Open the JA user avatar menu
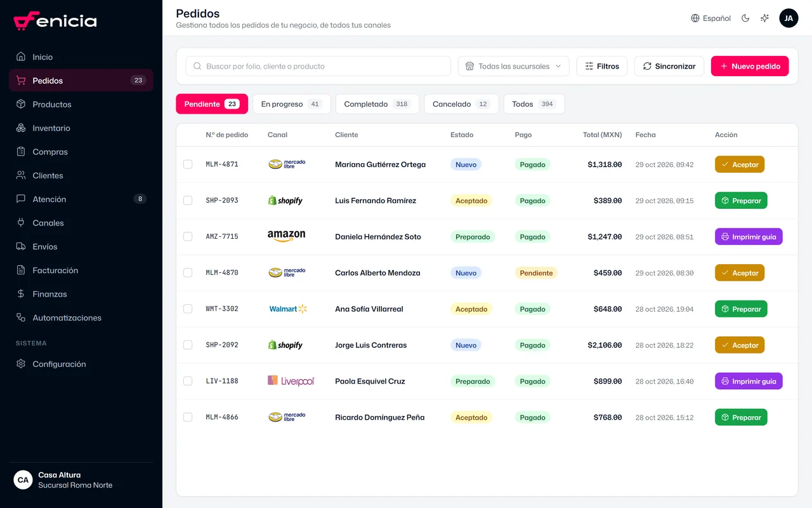 point(789,18)
